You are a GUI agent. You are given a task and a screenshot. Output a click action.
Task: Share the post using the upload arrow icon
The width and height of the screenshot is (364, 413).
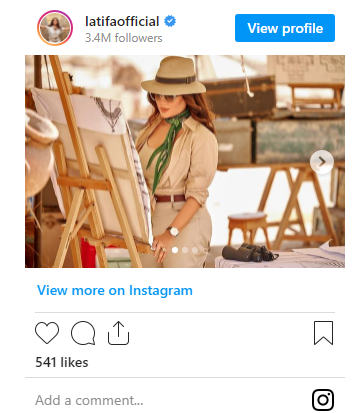(118, 333)
